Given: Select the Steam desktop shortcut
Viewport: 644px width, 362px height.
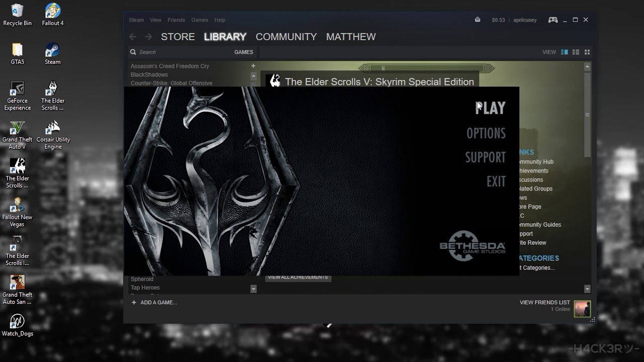Looking at the screenshot, I should (52, 53).
